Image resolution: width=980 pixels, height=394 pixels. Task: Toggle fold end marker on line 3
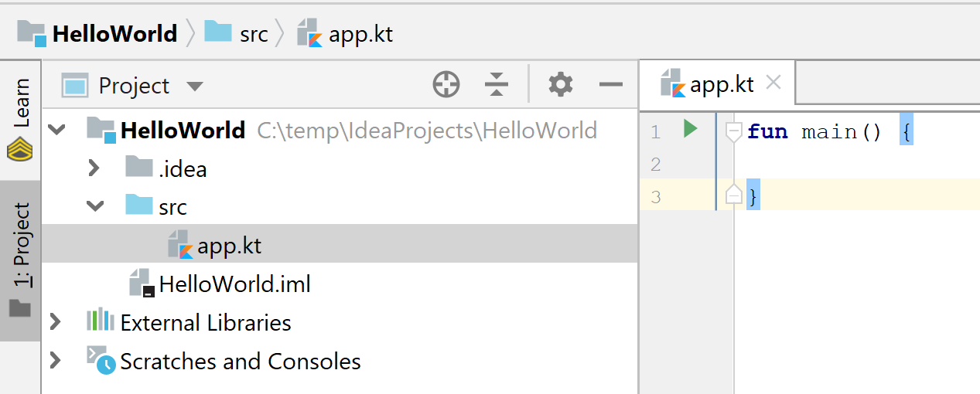pyautogui.click(x=734, y=196)
